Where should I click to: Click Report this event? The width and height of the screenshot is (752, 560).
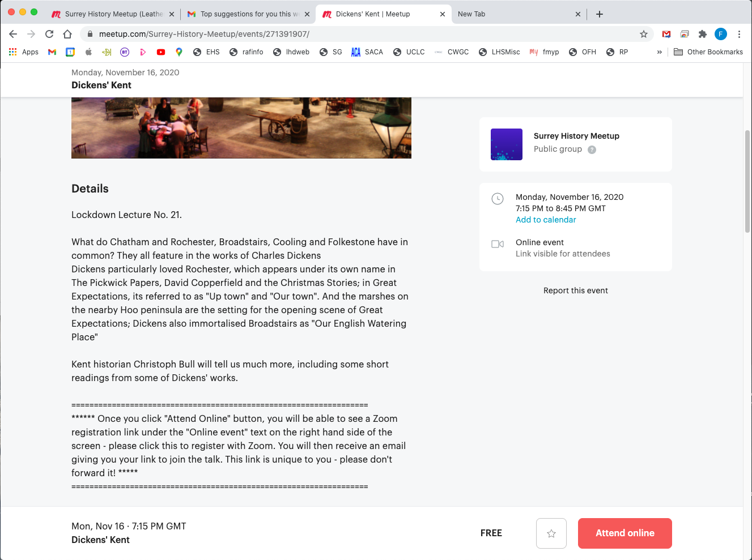pyautogui.click(x=576, y=290)
